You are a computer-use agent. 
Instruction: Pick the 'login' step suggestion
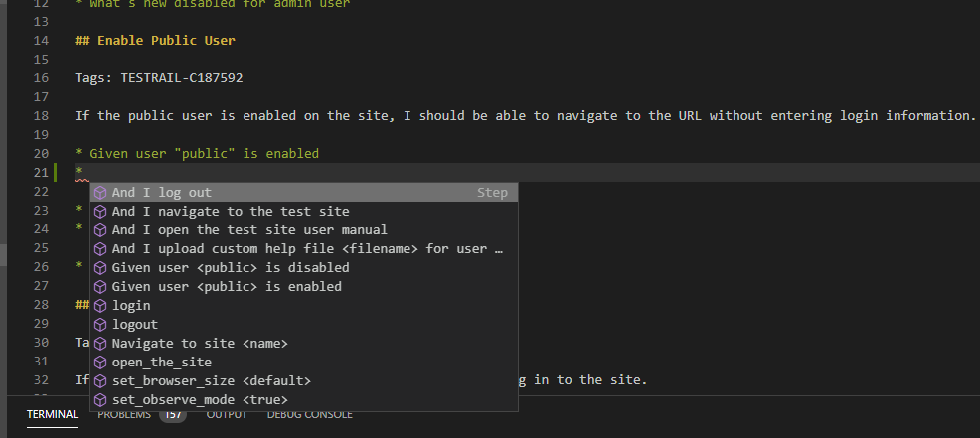[x=304, y=306]
